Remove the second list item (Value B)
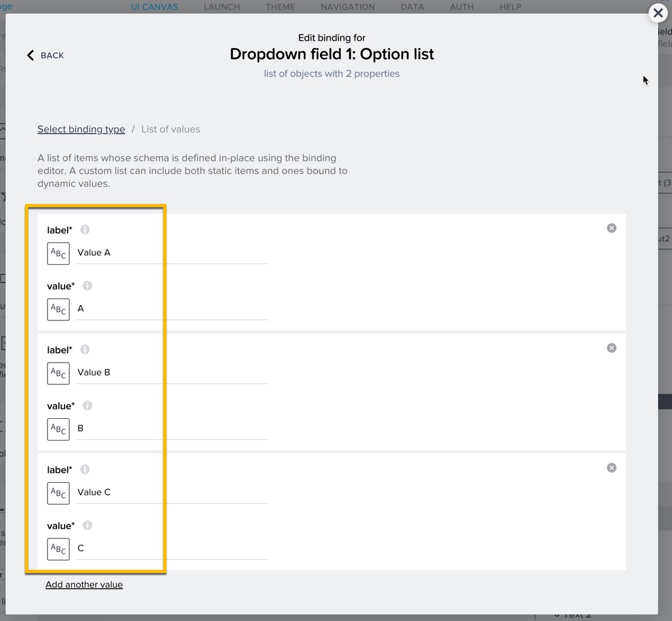Image resolution: width=672 pixels, height=621 pixels. point(611,348)
